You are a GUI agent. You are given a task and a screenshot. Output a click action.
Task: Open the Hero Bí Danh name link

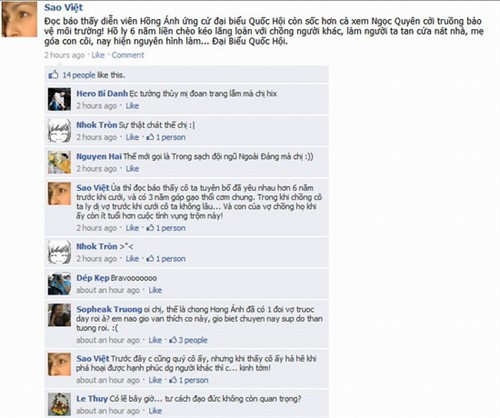(102, 94)
